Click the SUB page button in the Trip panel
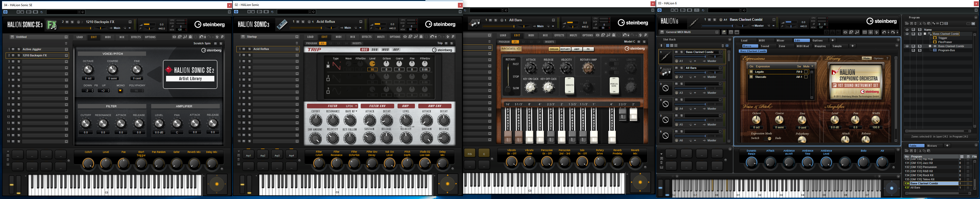Image resolution: width=980 pixels, height=199 pixels. click(374, 50)
